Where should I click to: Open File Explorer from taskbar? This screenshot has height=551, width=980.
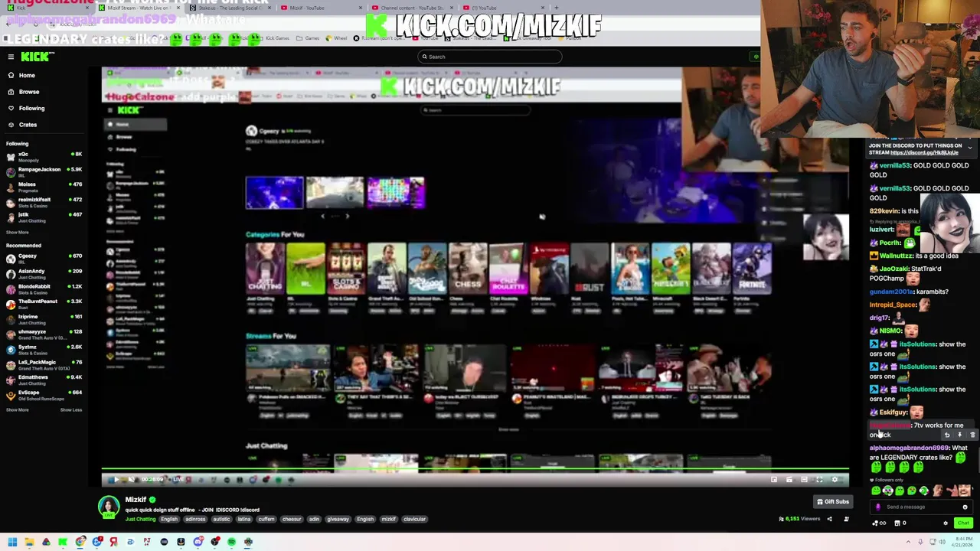(x=29, y=542)
